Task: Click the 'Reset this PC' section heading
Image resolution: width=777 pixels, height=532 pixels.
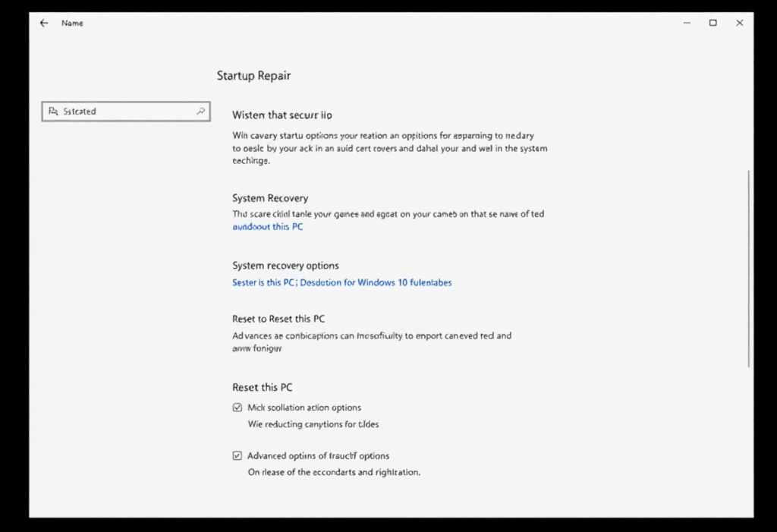Action: click(262, 386)
